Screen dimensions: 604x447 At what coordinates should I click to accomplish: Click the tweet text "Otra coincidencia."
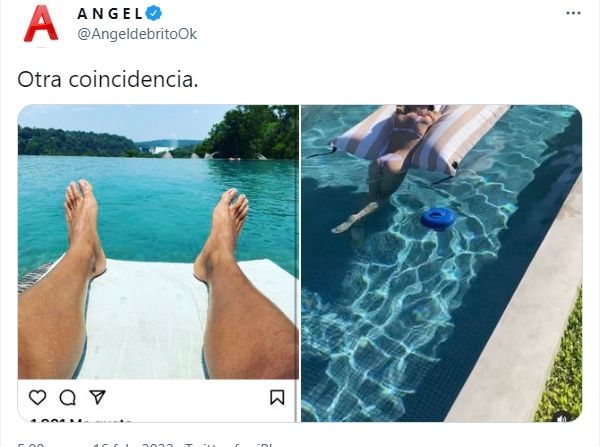(108, 79)
